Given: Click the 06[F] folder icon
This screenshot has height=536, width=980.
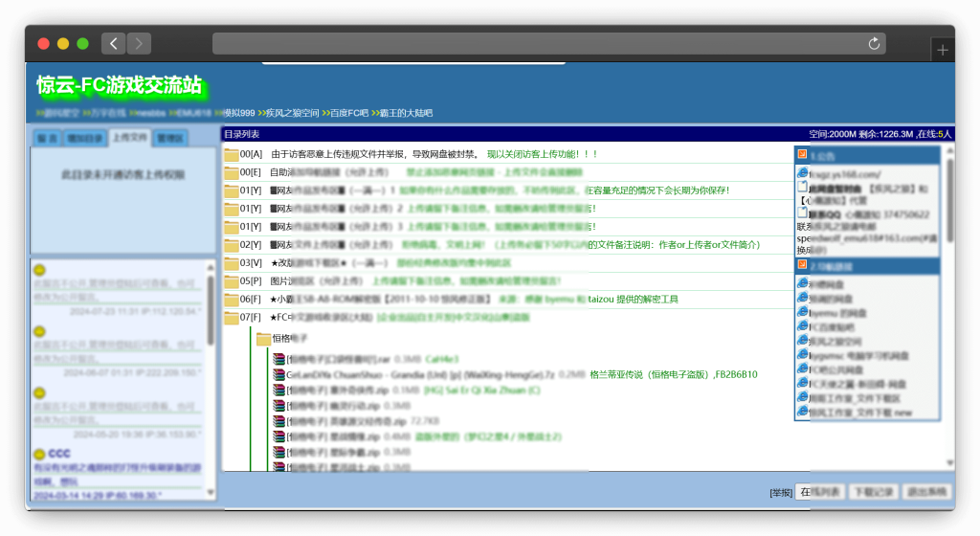Looking at the screenshot, I should 231,300.
